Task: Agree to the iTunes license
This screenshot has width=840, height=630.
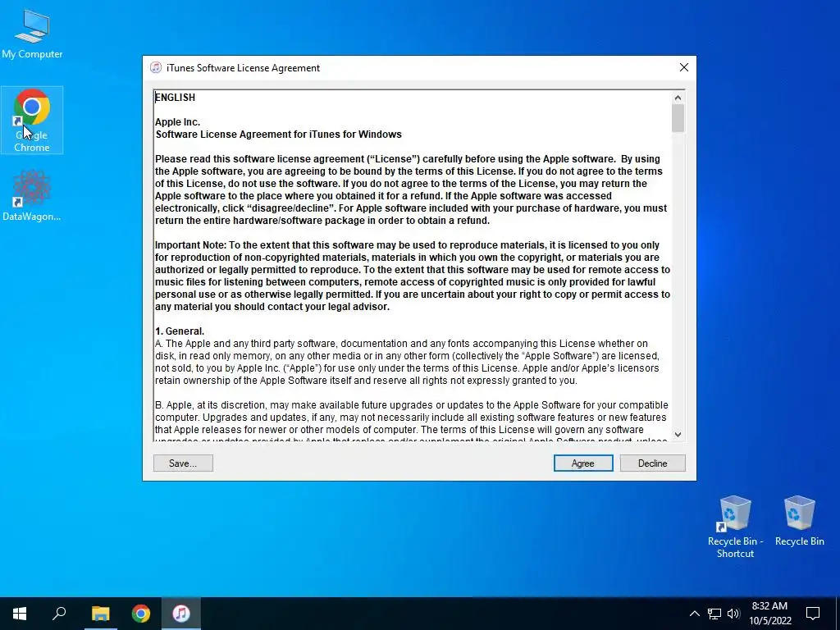Action: pos(583,463)
